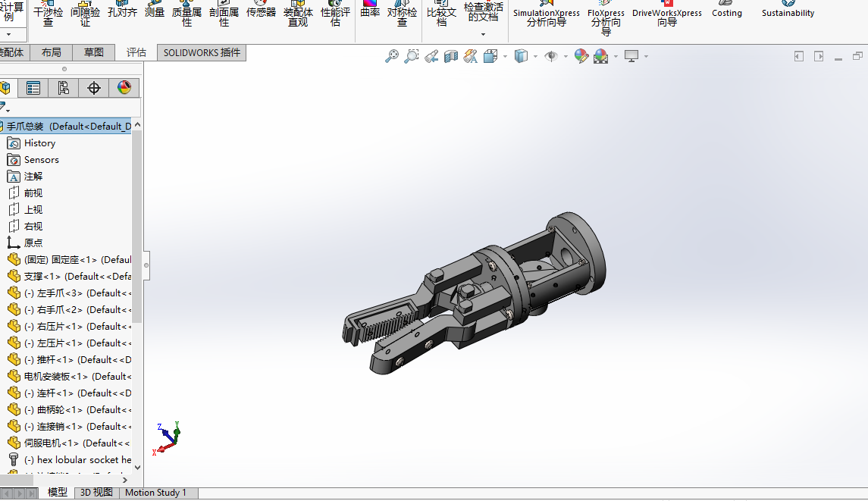Open Display Style dropdown arrow
Screen dimensions: 868x501
tap(535, 56)
